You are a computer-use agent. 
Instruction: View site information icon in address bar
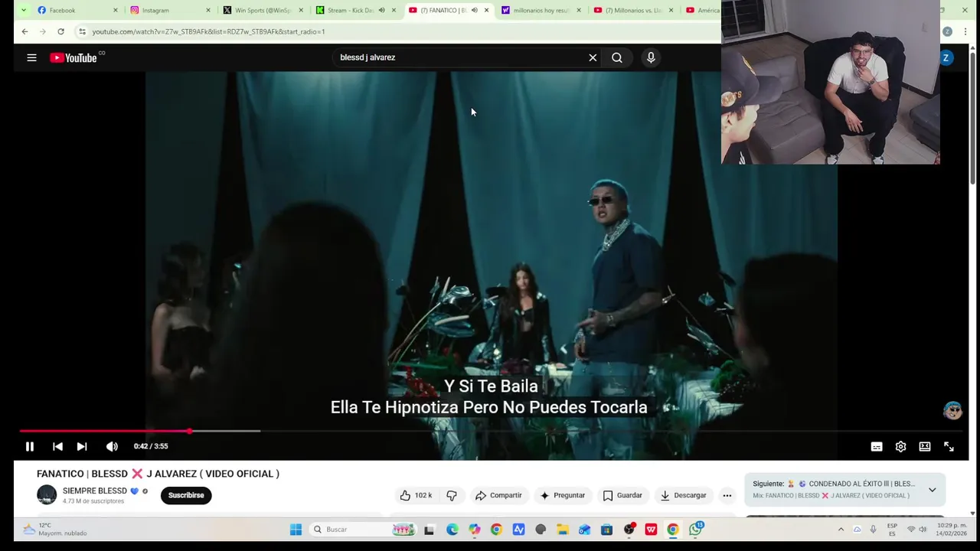(x=82, y=31)
